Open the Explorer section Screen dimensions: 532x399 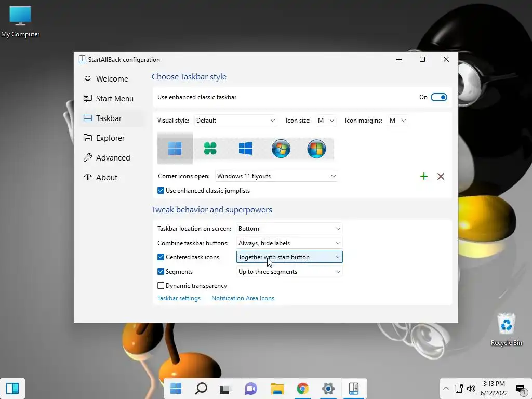point(112,138)
